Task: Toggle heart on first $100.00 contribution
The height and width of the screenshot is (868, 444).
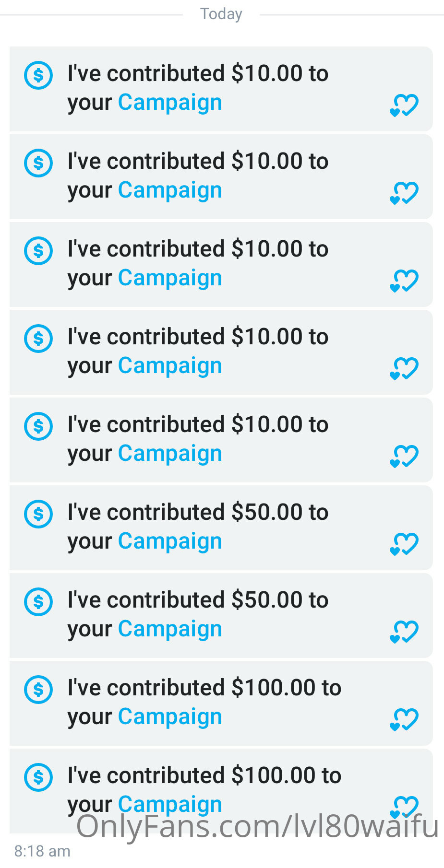Action: (x=404, y=720)
